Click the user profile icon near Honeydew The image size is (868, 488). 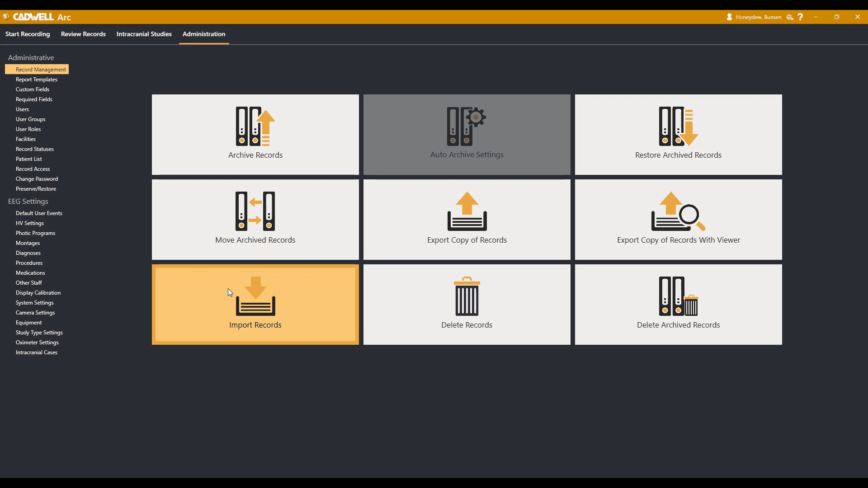[729, 17]
